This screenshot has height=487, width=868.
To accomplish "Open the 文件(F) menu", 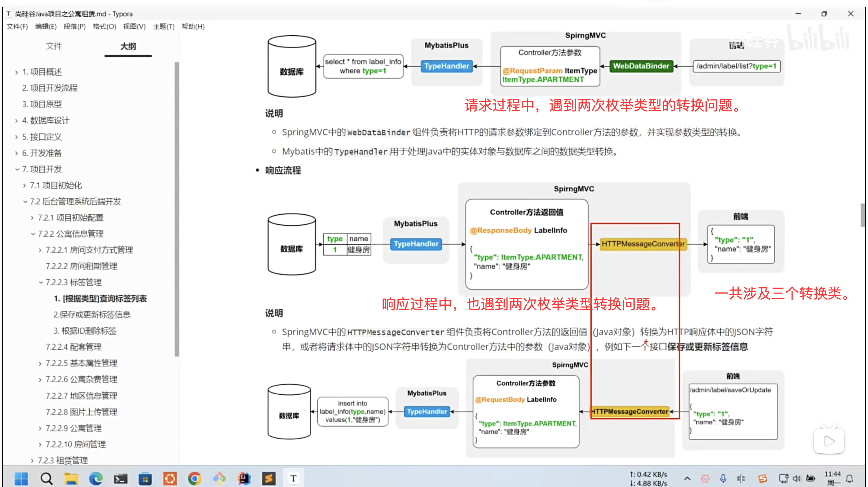I will [17, 26].
